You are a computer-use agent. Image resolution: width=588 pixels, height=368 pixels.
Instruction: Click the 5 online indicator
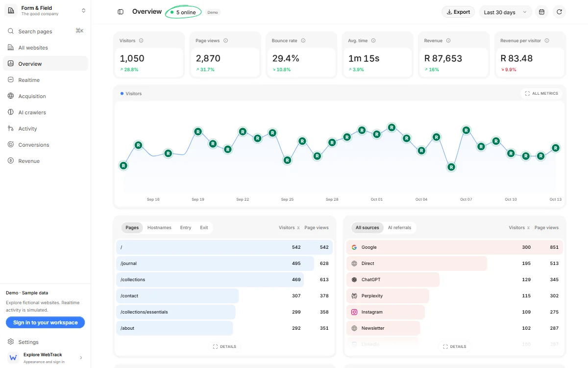point(183,12)
